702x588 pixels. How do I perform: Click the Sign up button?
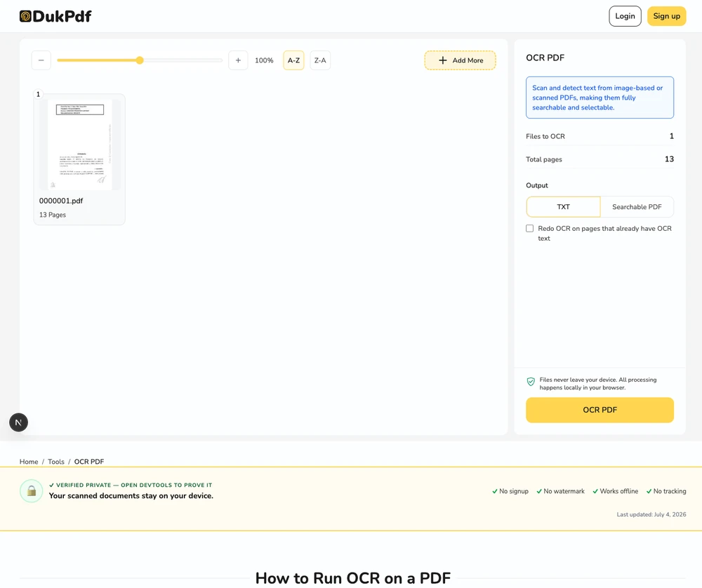[x=667, y=16]
